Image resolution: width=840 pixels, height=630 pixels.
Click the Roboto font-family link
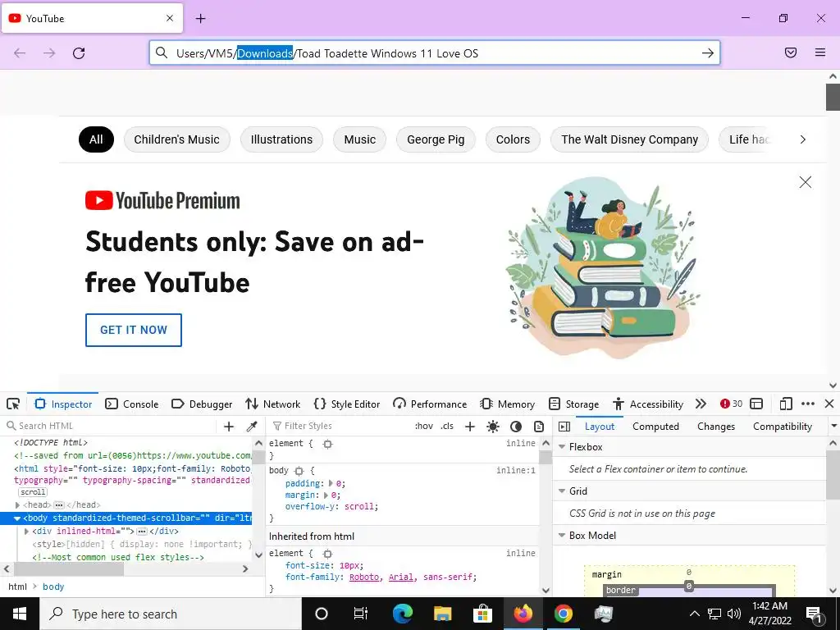click(x=363, y=577)
